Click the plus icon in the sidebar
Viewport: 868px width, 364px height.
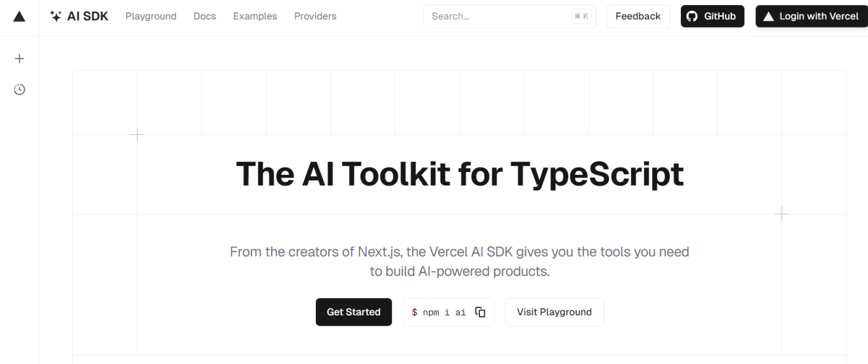click(19, 58)
